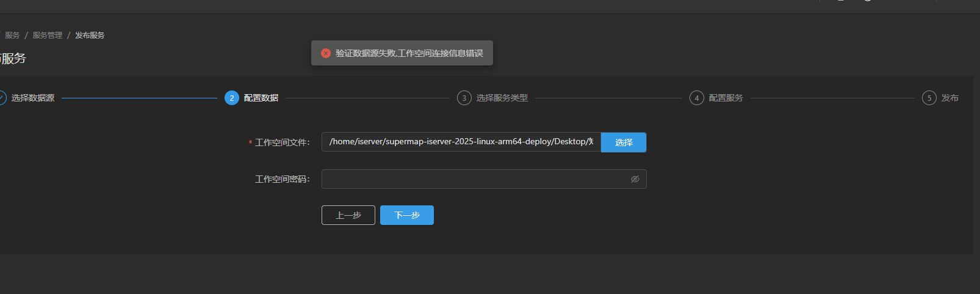This screenshot has width=980, height=294.
Task: Click the 发布服务 breadcrumb item
Action: 90,35
